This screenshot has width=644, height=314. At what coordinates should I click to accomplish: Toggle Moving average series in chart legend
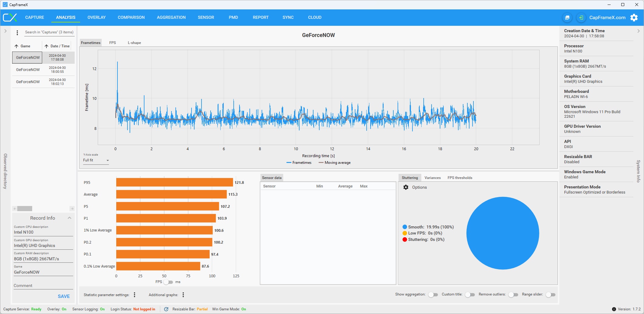pos(334,163)
